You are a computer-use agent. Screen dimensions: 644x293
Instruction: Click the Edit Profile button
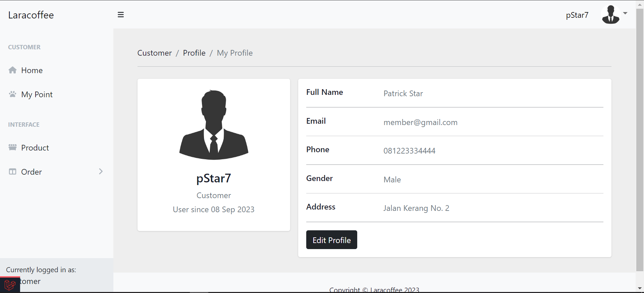pos(331,240)
